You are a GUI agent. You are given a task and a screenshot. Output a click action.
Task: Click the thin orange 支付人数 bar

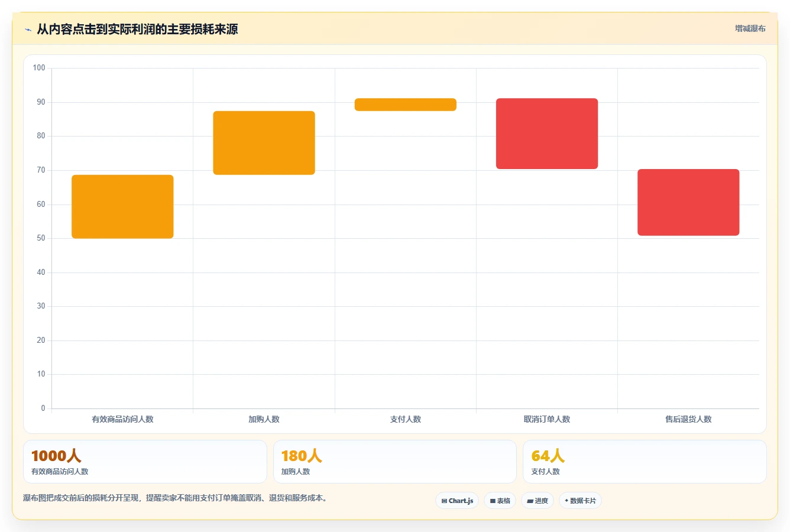[x=406, y=105]
